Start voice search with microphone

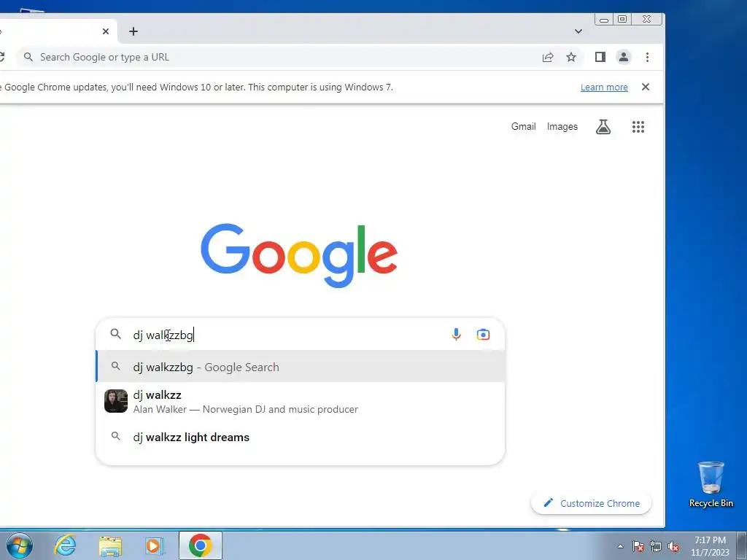[x=456, y=334]
